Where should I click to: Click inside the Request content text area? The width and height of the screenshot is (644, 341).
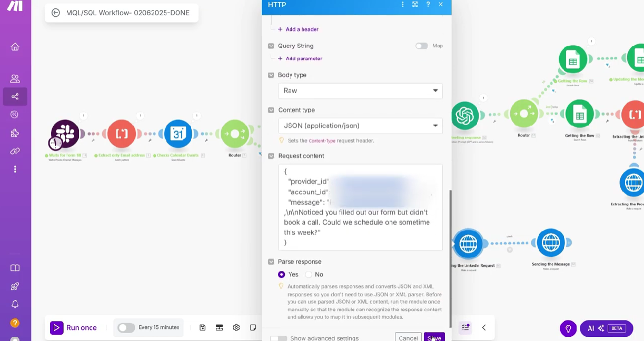click(x=360, y=207)
